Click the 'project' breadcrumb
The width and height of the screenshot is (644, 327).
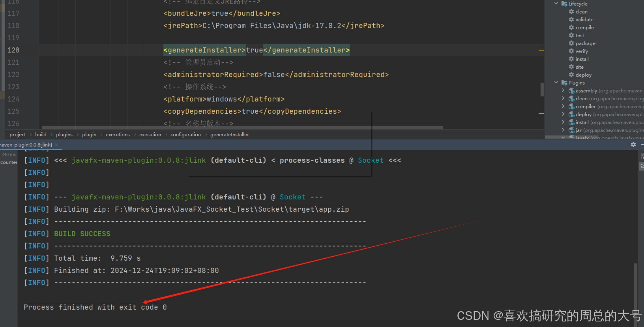tap(18, 135)
